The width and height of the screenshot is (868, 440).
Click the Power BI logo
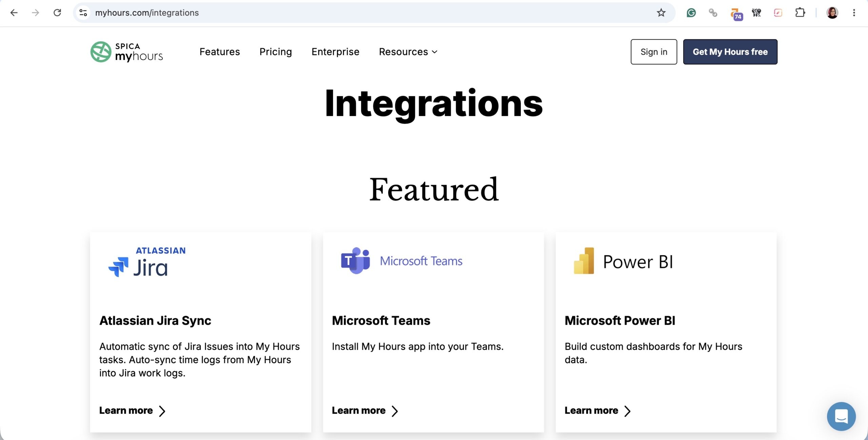tap(623, 261)
